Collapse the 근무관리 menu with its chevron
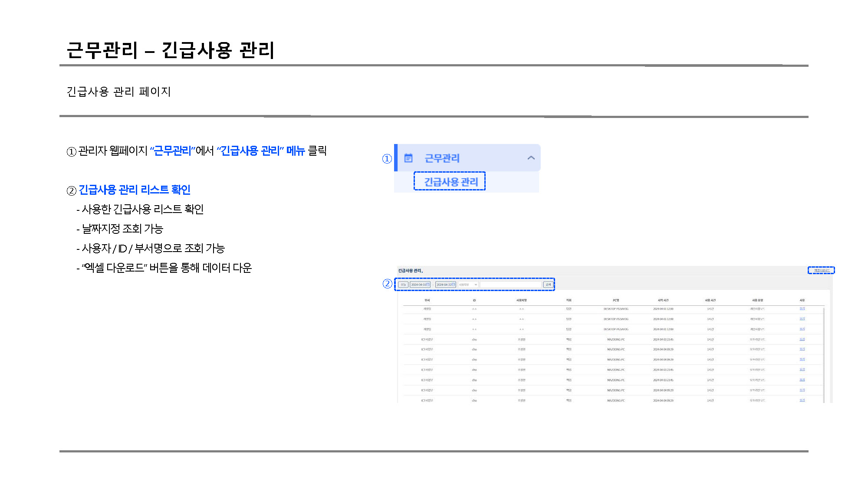The height and width of the screenshot is (488, 868). click(531, 158)
